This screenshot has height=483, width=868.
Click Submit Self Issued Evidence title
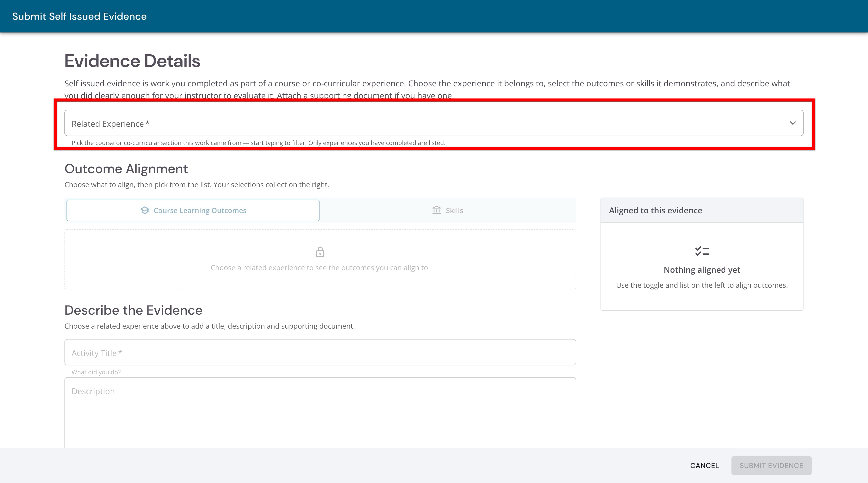(x=79, y=16)
